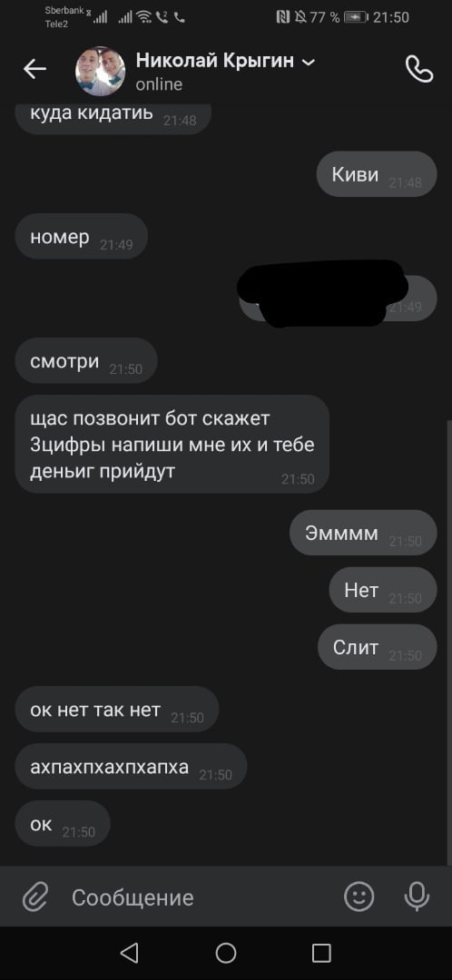Select the 'номер' message bubble
The width and height of the screenshot is (452, 980).
(82, 236)
